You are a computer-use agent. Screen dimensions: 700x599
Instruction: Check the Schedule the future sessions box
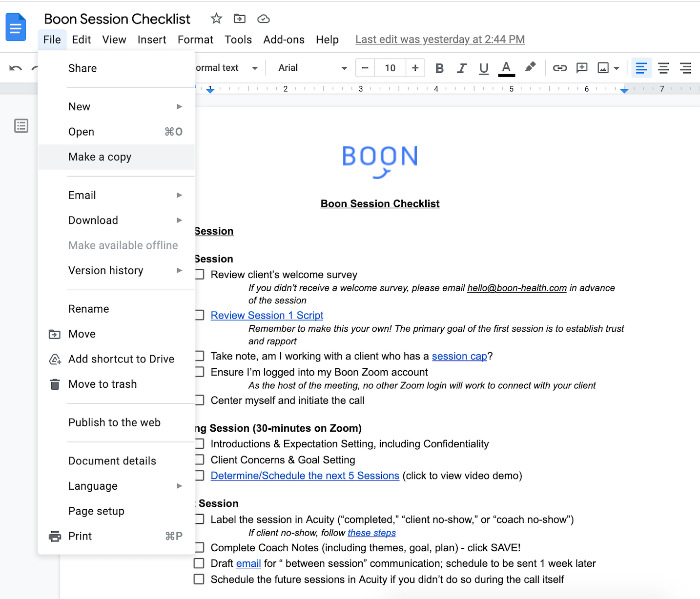[x=199, y=579]
